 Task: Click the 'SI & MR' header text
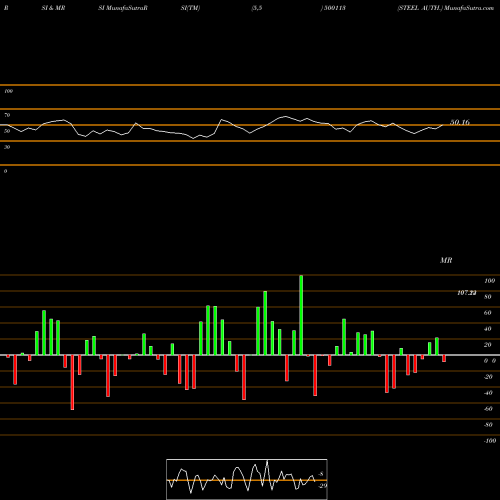click(53, 8)
